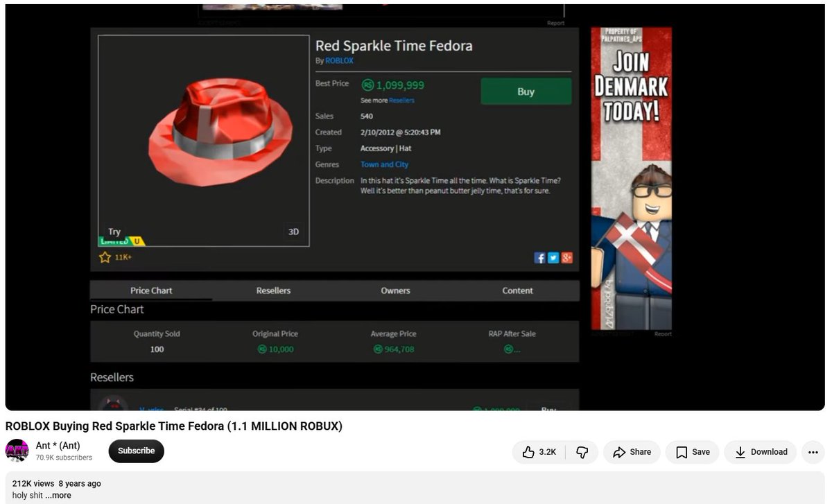Click the Created date 2/10/2012 text

tap(400, 132)
